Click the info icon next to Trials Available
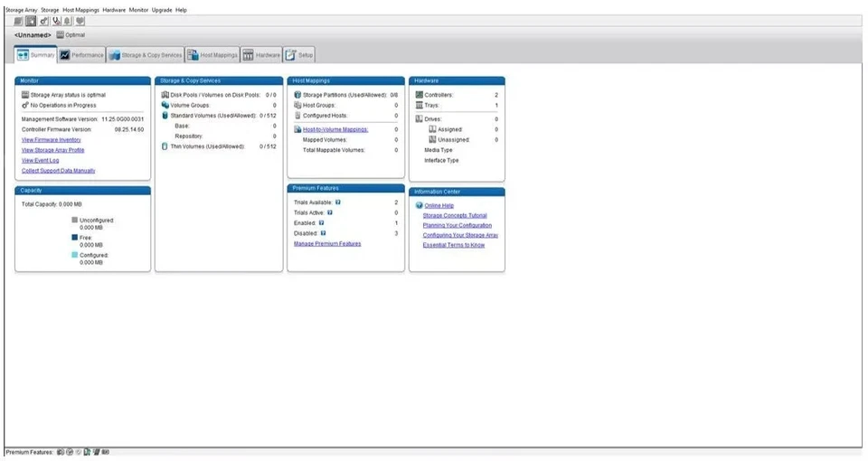Screen dimensions: 868x461 337,202
